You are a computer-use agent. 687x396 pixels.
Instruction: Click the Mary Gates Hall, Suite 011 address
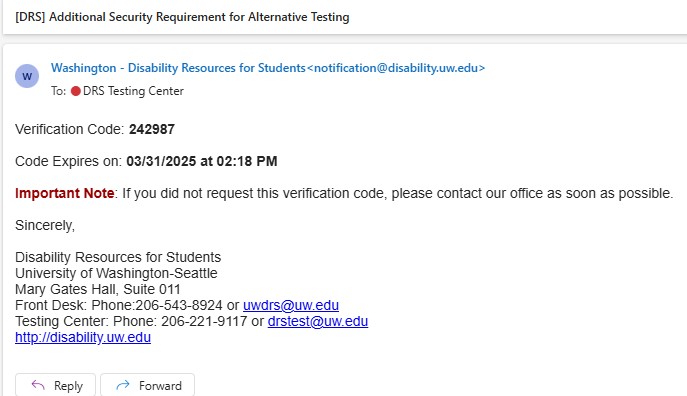tap(98, 290)
